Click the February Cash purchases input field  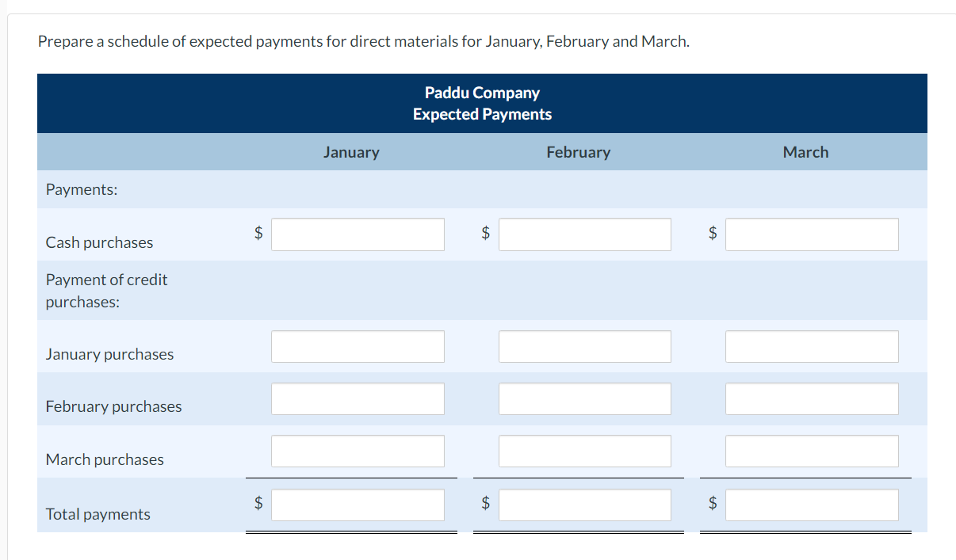(584, 234)
